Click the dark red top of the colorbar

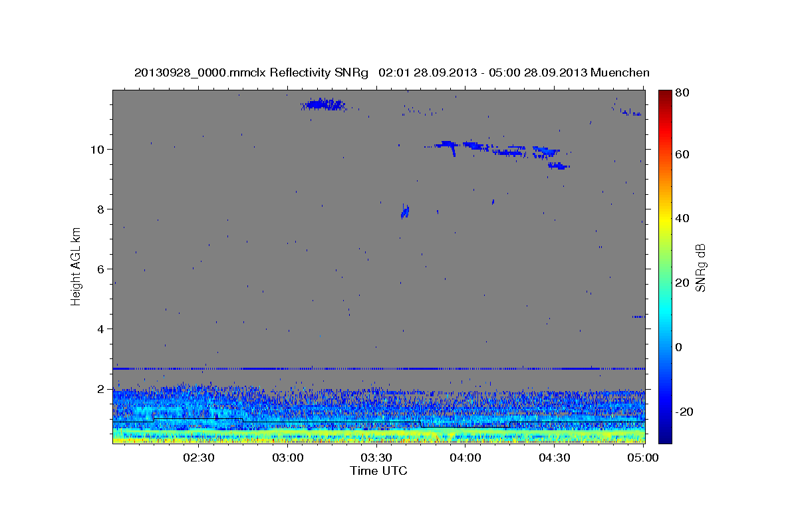pos(665,96)
